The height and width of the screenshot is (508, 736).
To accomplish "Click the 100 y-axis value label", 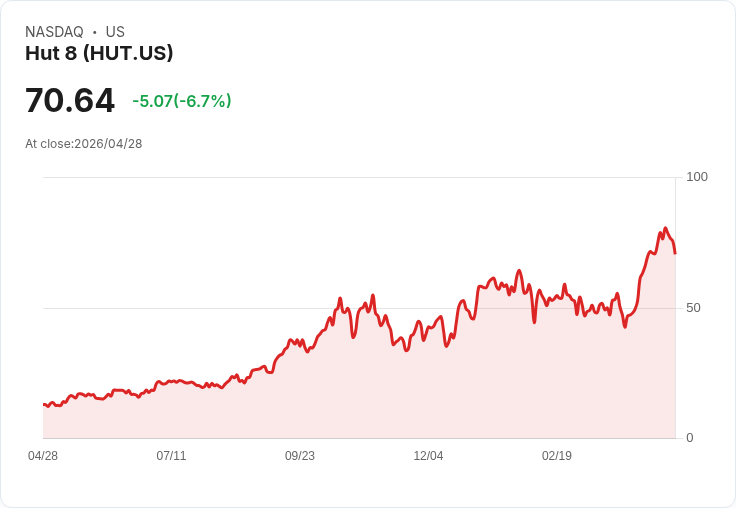I will pyautogui.click(x=697, y=177).
